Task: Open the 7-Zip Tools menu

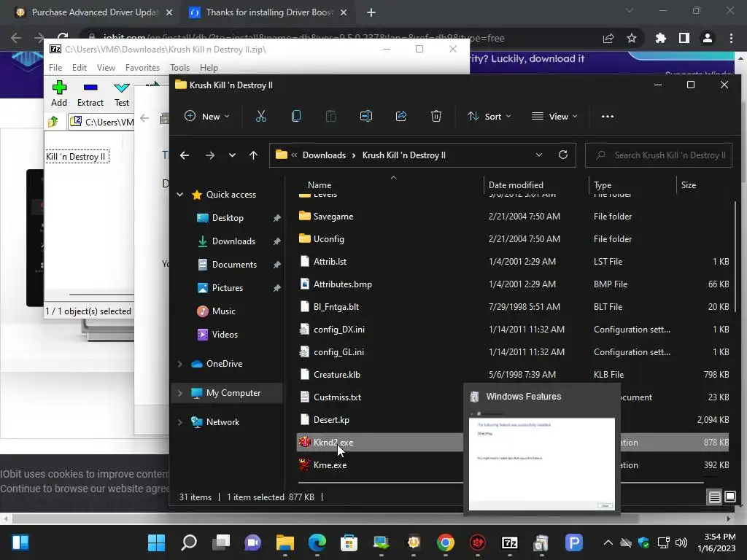Action: 179,68
